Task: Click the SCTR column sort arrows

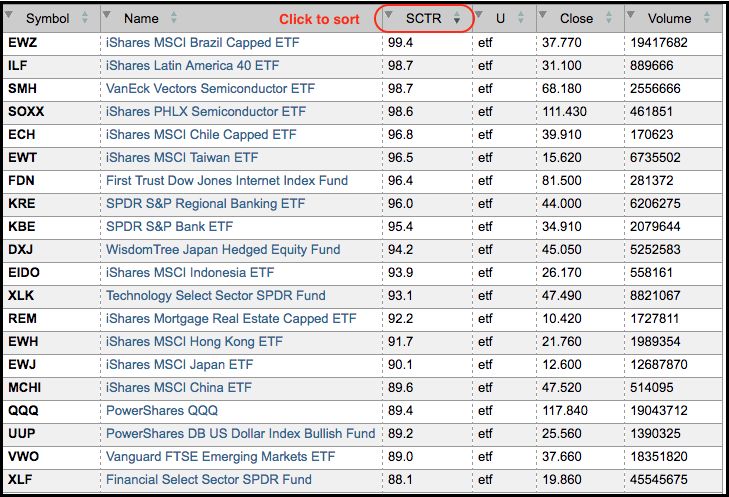Action: pos(457,18)
